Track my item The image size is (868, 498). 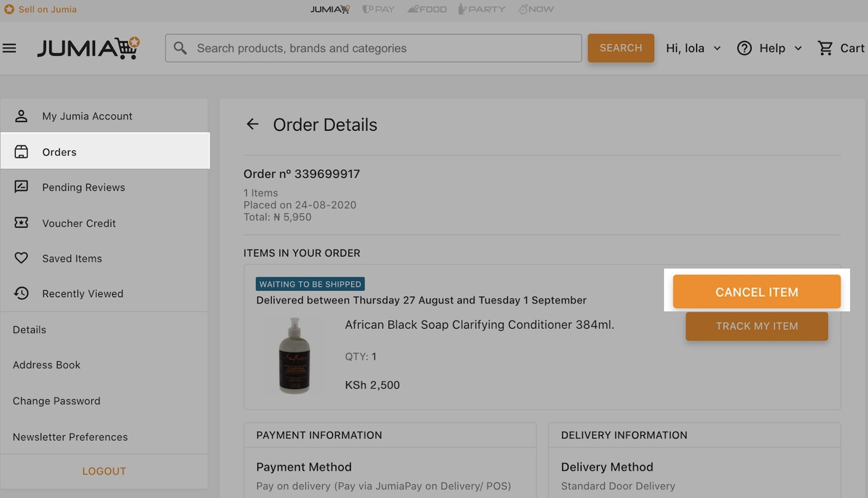tap(757, 326)
